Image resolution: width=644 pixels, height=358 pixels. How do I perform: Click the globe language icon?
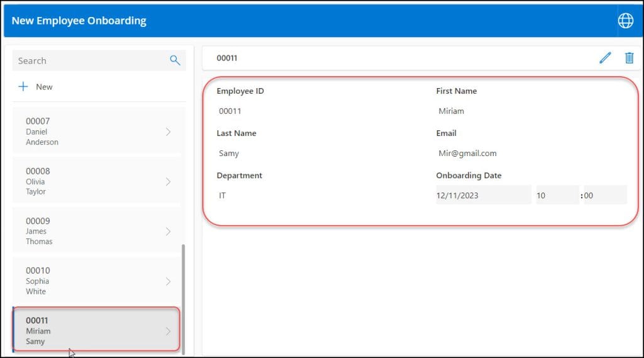[626, 21]
